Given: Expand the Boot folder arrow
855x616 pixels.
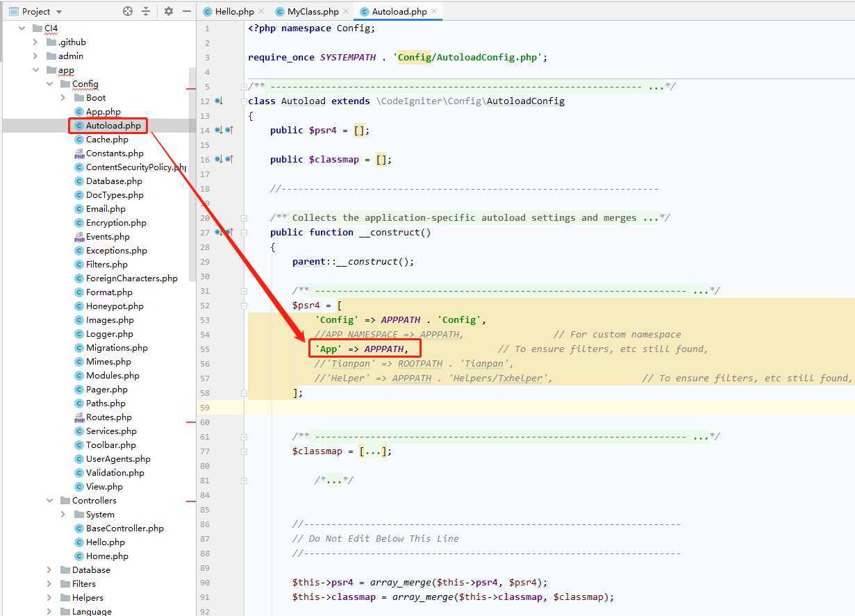Looking at the screenshot, I should pyautogui.click(x=63, y=98).
